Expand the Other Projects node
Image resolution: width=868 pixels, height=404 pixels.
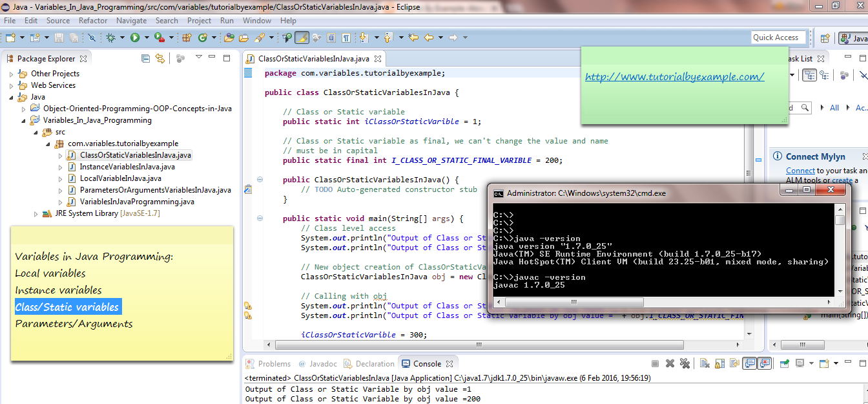coord(11,74)
